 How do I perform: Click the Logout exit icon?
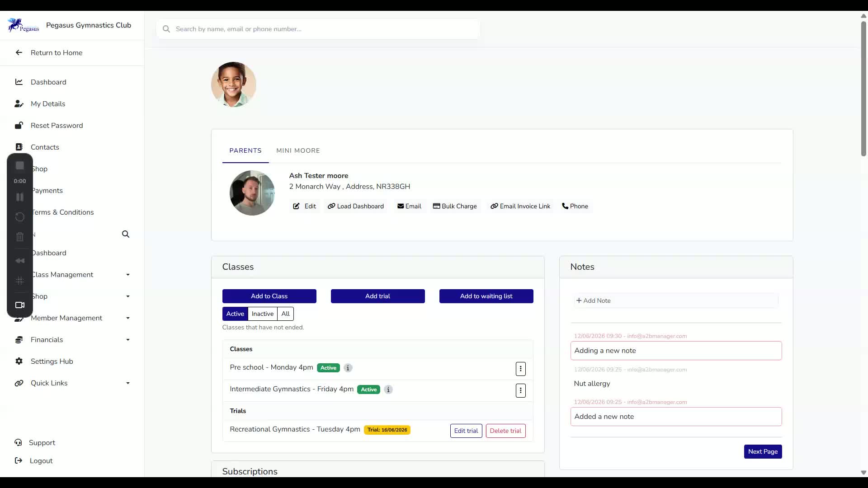(x=19, y=460)
